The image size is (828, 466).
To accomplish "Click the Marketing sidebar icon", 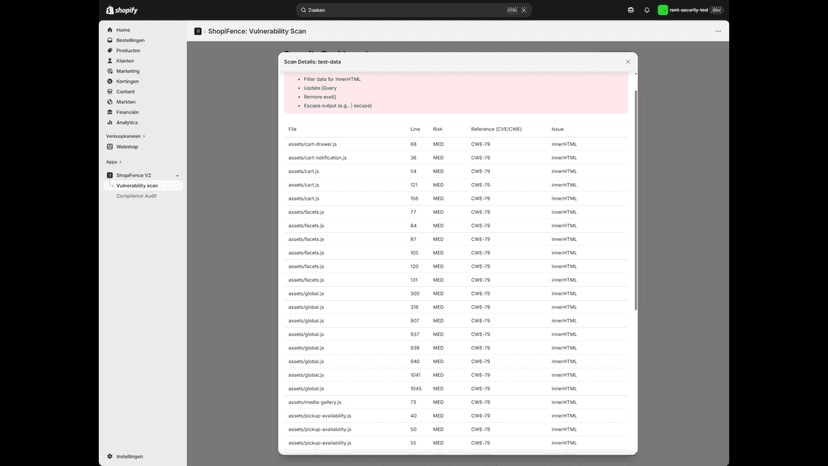I will (110, 71).
